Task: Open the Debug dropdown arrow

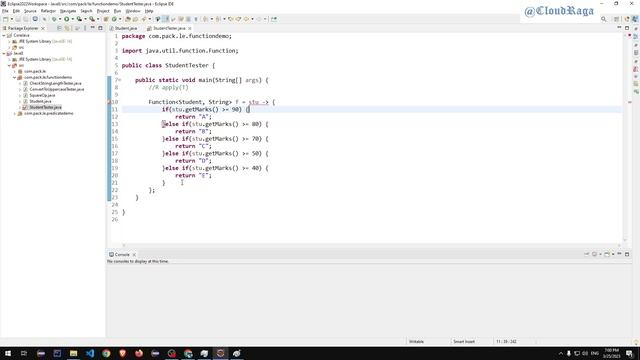Action: (x=60, y=19)
